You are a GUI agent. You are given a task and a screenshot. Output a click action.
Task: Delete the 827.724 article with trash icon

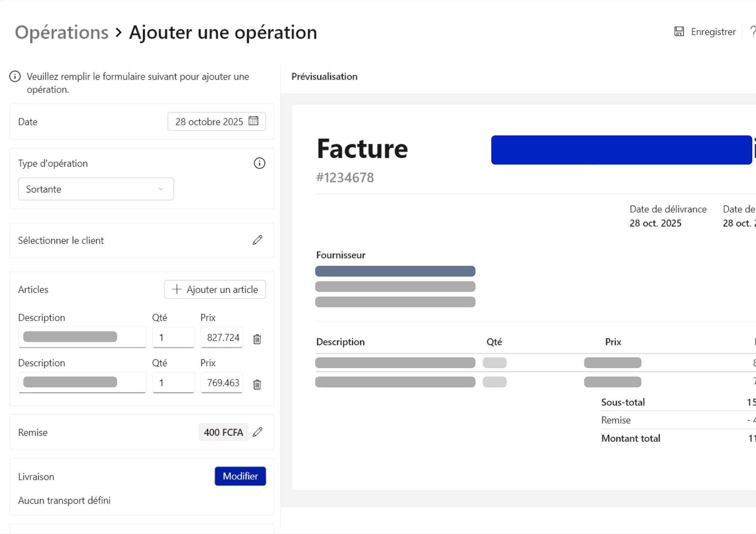click(257, 339)
